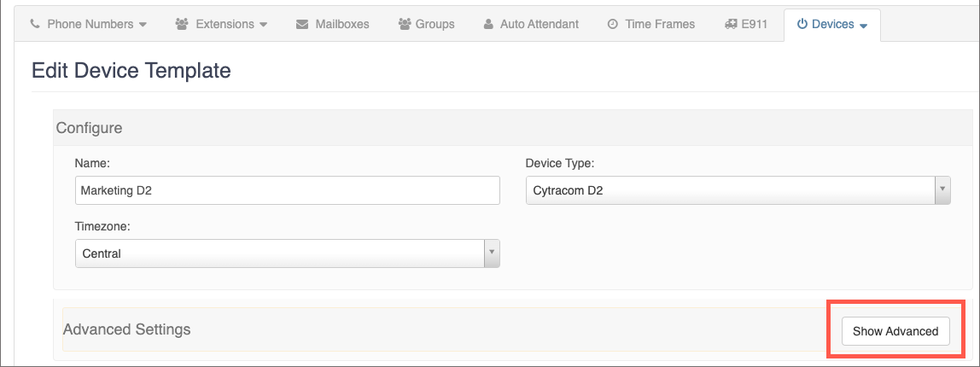Click the envelope icon for Mailboxes
The image size is (980, 367).
coord(302,24)
